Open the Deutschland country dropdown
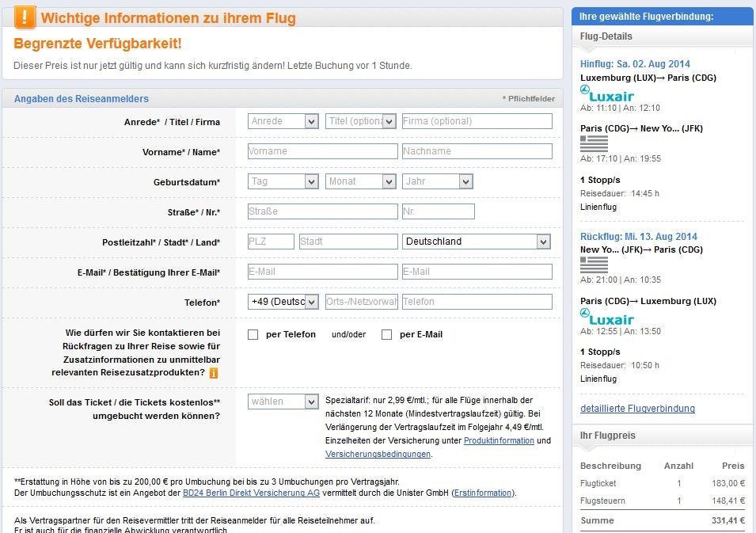Image resolution: width=756 pixels, height=533 pixels. [477, 242]
